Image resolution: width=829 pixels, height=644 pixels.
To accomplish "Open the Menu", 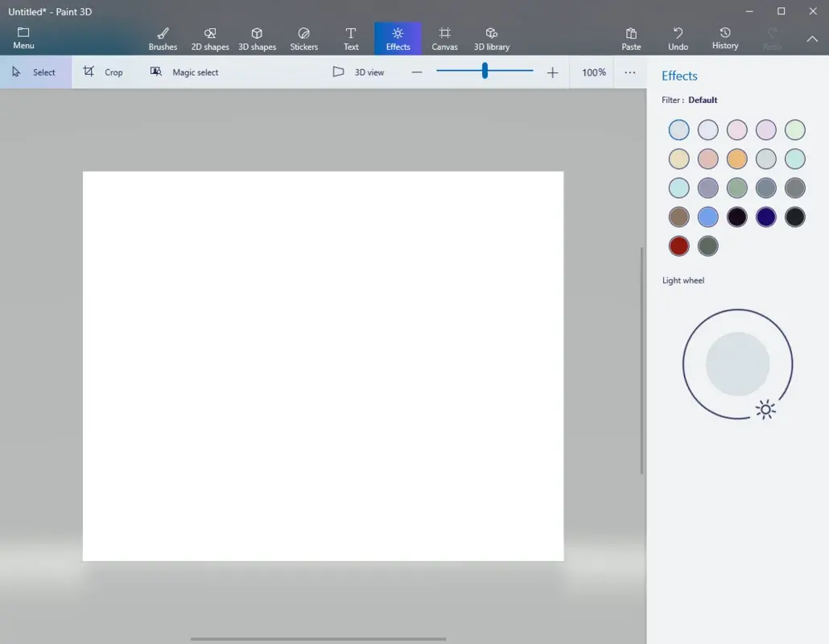I will (x=23, y=38).
